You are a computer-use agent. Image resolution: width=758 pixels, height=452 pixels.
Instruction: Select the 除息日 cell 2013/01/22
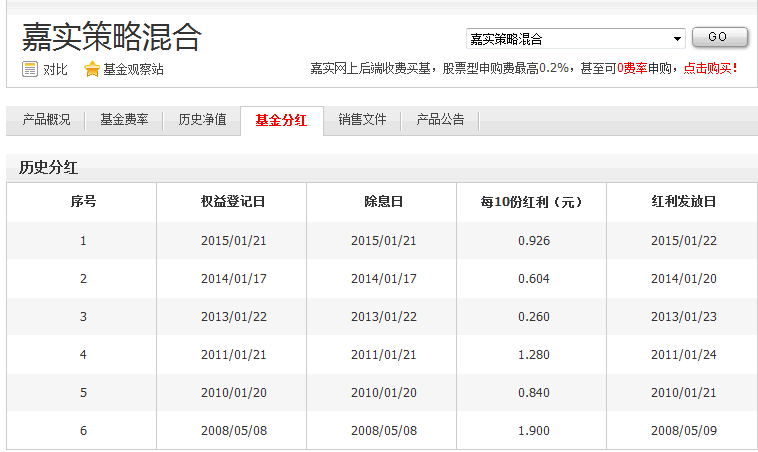coord(383,317)
